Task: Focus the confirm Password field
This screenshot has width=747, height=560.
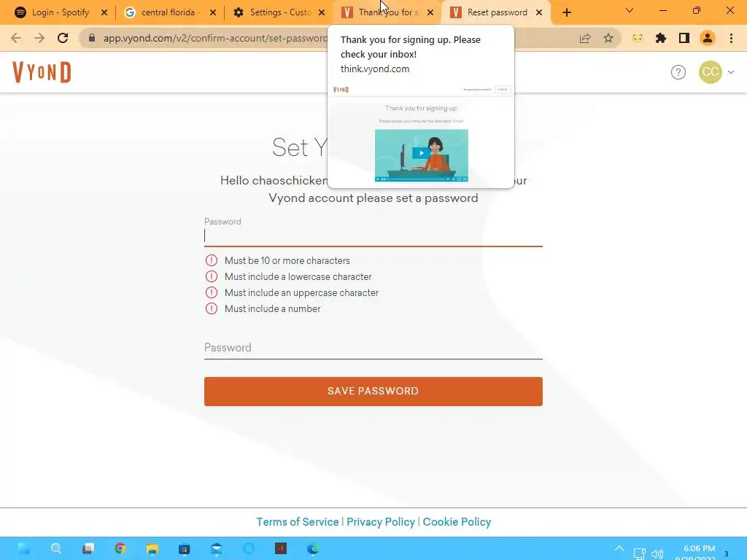Action: (x=373, y=348)
